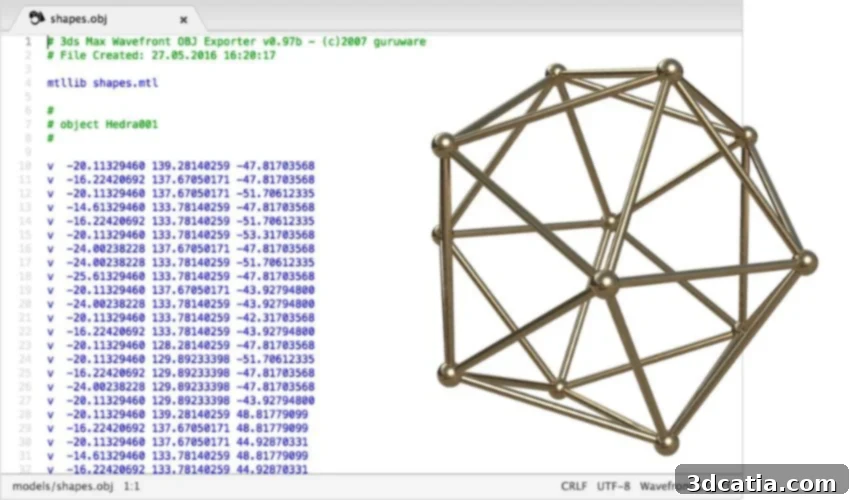Open the UTF-8 encoding selector
This screenshot has height=500, width=850.
(613, 486)
